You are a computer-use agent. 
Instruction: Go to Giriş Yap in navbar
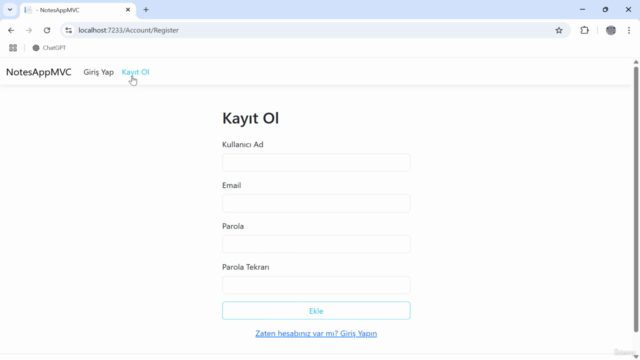pos(98,72)
